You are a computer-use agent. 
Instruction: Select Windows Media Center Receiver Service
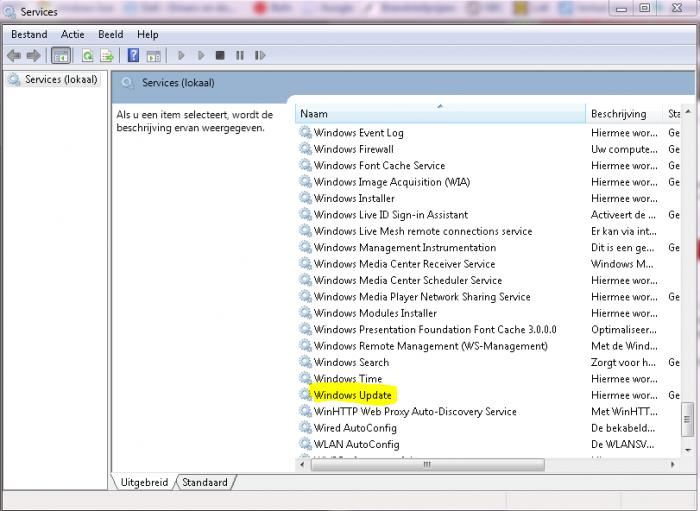click(404, 264)
